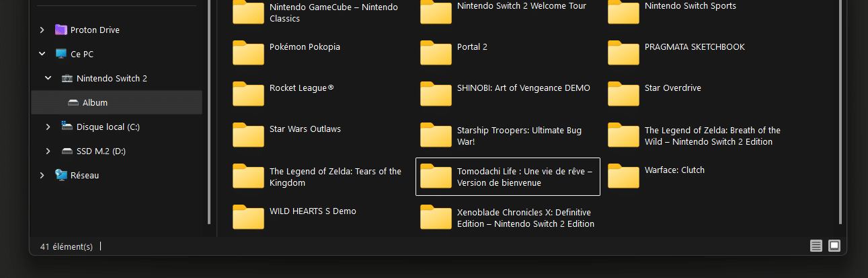The image size is (868, 278).
Task: Select Album in the navigation pane
Action: pyautogui.click(x=95, y=103)
